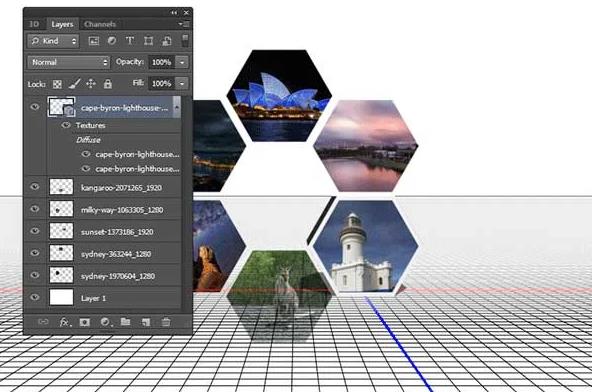Select sydney-363244_1280 layer thumbnail
The width and height of the screenshot is (592, 392).
click(62, 253)
